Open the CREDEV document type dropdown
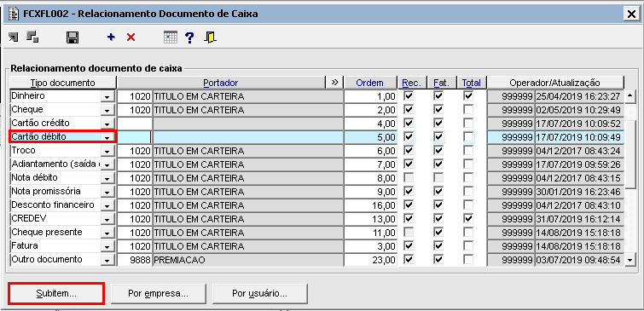Viewport: 644px width, 311px height. (x=107, y=219)
